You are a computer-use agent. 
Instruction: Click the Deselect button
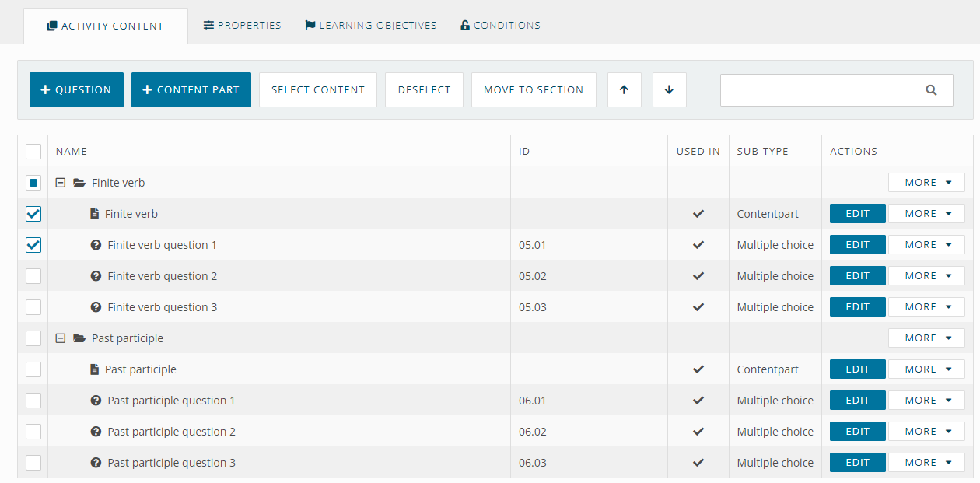tap(425, 90)
